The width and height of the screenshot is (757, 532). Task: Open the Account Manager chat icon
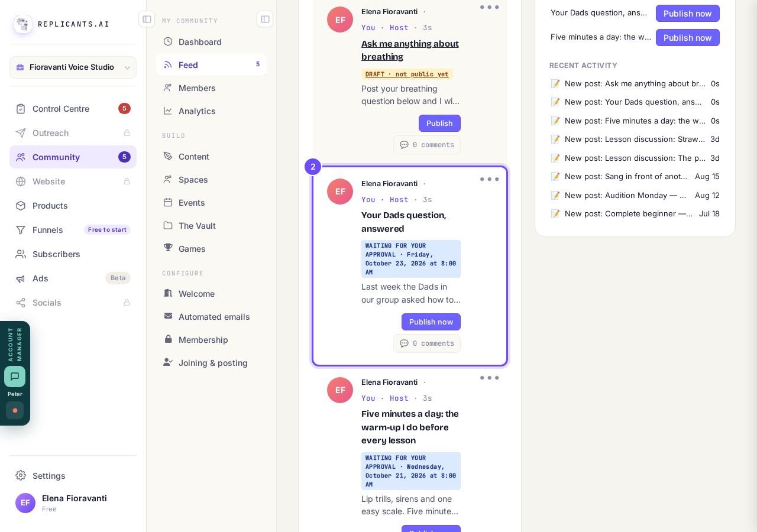[15, 377]
